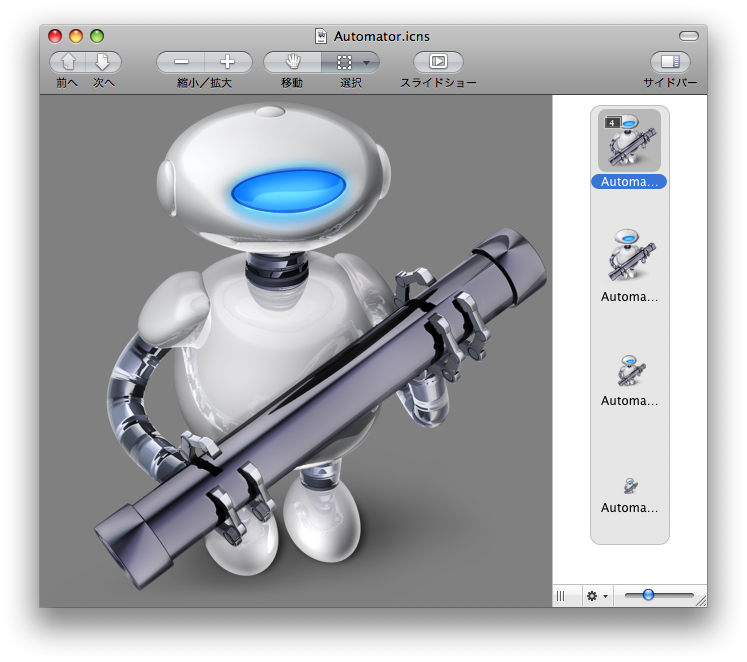Start the slideshow
Screen dimensions: 747x662
click(x=438, y=62)
